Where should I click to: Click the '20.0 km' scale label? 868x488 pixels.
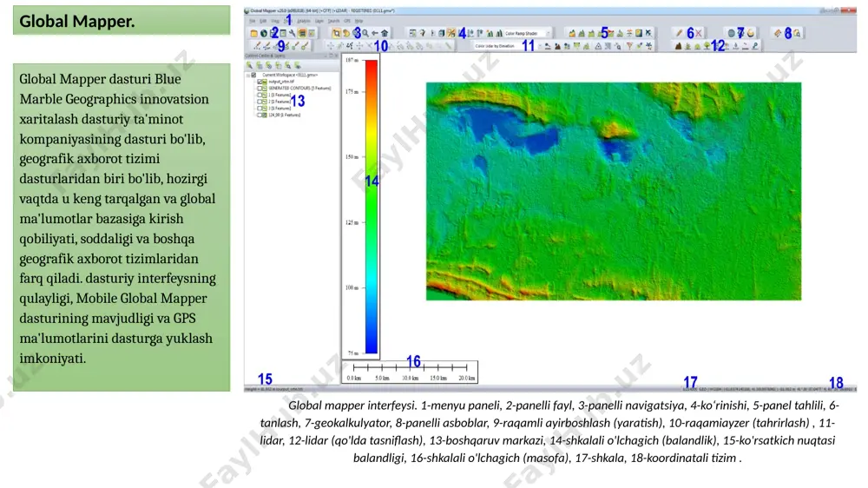pyautogui.click(x=467, y=378)
